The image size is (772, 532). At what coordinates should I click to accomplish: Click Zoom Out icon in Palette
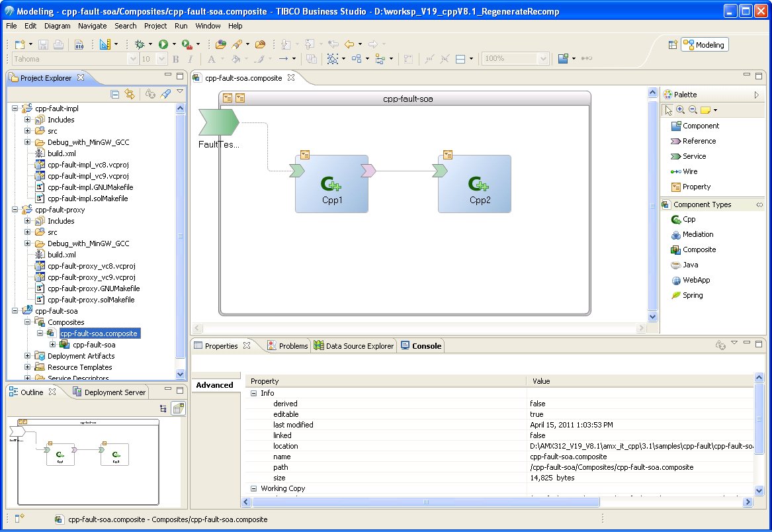click(693, 110)
